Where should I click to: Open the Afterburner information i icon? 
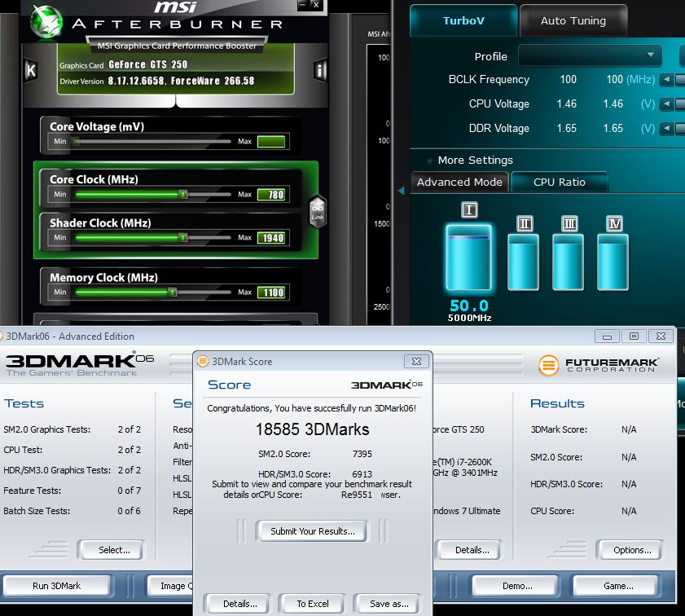320,70
